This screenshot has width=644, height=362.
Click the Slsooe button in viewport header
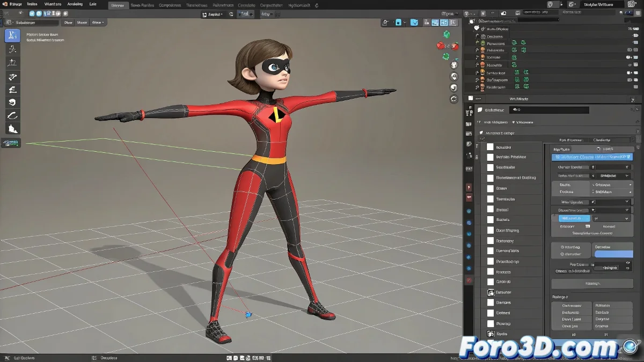(x=82, y=23)
